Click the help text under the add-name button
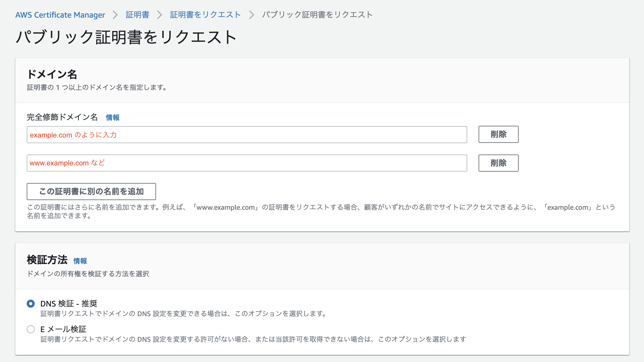 321,211
